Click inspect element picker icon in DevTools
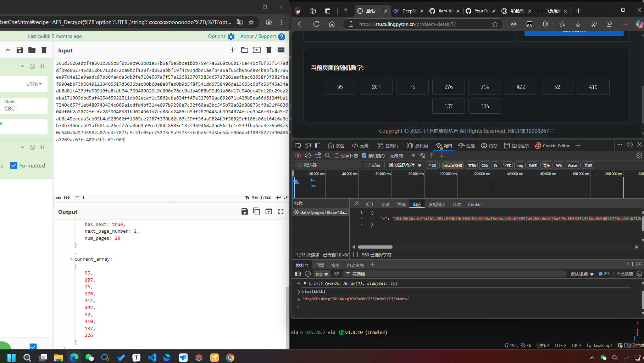The height and width of the screenshot is (363, 644). click(298, 146)
